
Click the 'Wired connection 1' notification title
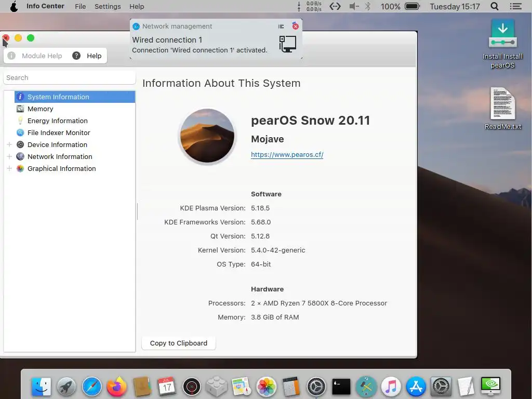(x=167, y=39)
